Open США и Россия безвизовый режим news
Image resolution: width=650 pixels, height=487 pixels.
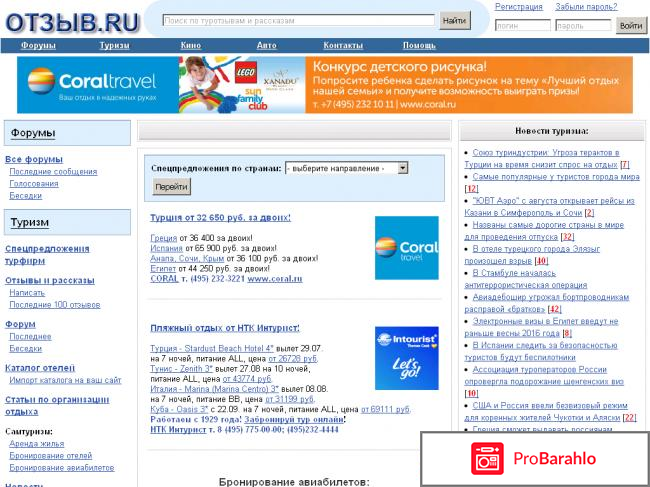tap(546, 411)
